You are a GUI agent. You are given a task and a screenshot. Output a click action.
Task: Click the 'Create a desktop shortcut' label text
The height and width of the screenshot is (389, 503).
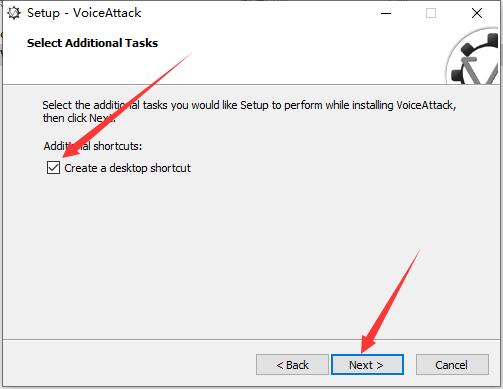[x=127, y=168]
